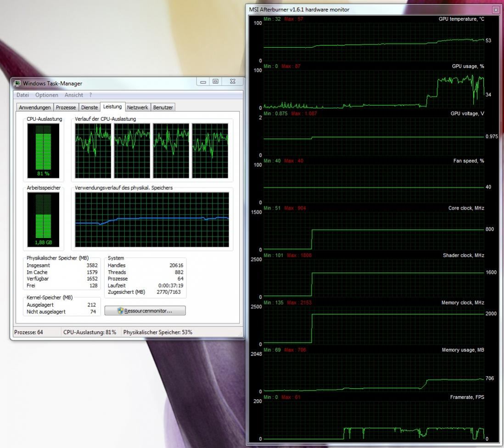Click the GPU voltage graph
The image size is (504, 448).
click(374, 136)
